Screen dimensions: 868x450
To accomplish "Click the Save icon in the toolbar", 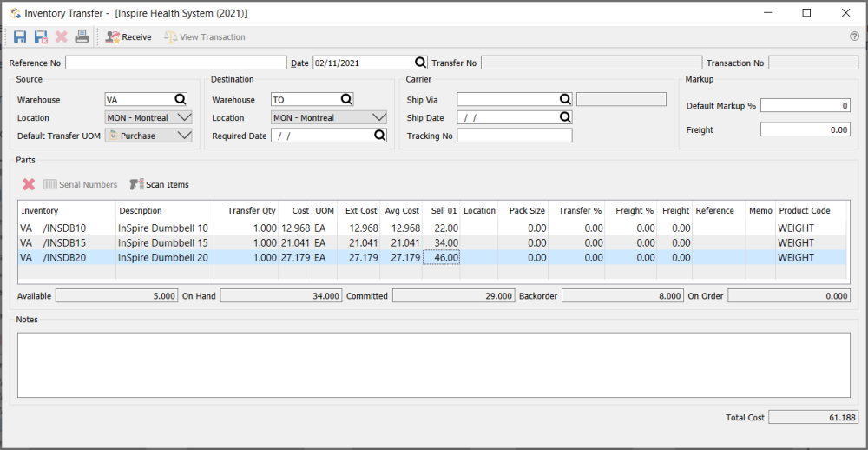I will click(x=20, y=36).
